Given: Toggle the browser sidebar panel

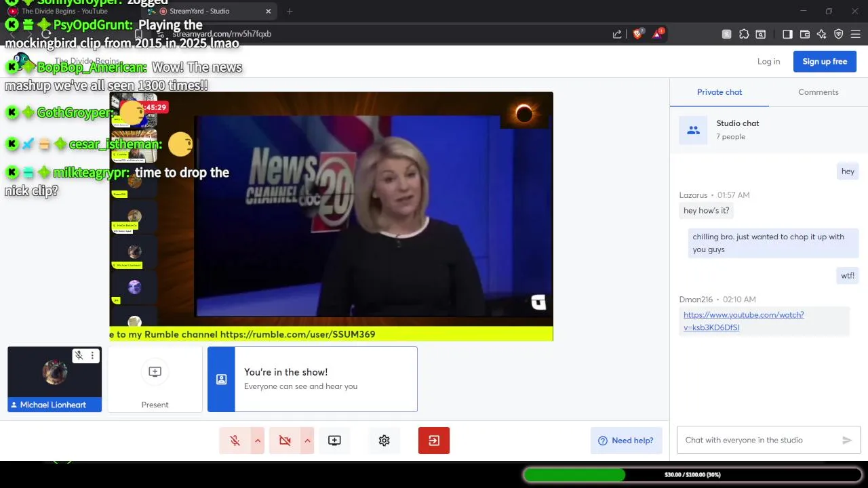Looking at the screenshot, I should (x=787, y=34).
